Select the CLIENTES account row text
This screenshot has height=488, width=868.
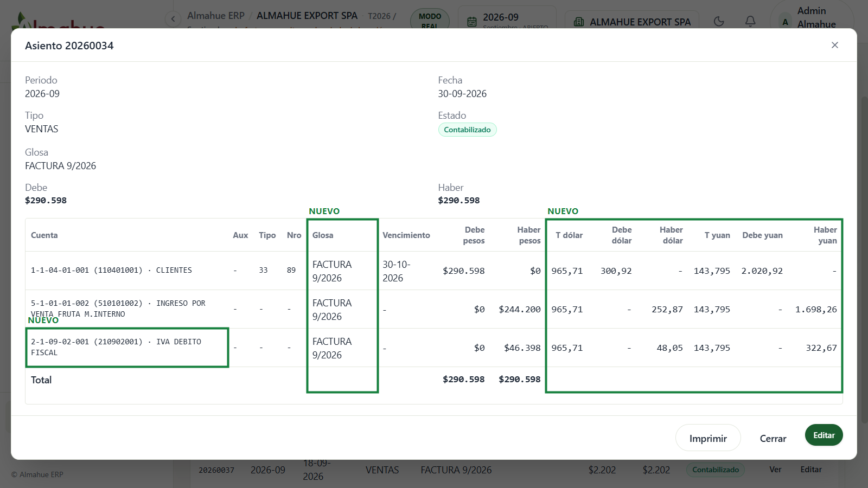pos(111,270)
